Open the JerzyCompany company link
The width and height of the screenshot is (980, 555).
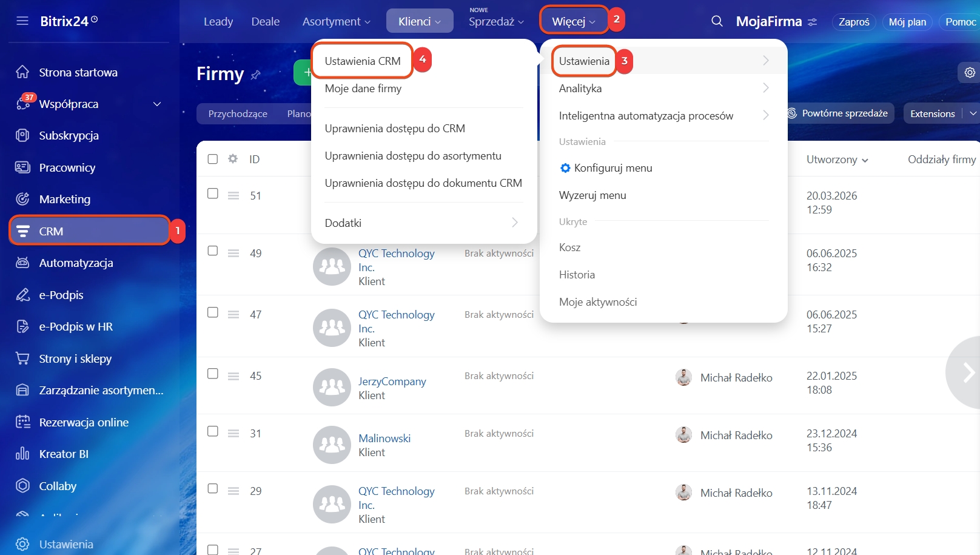click(x=392, y=382)
